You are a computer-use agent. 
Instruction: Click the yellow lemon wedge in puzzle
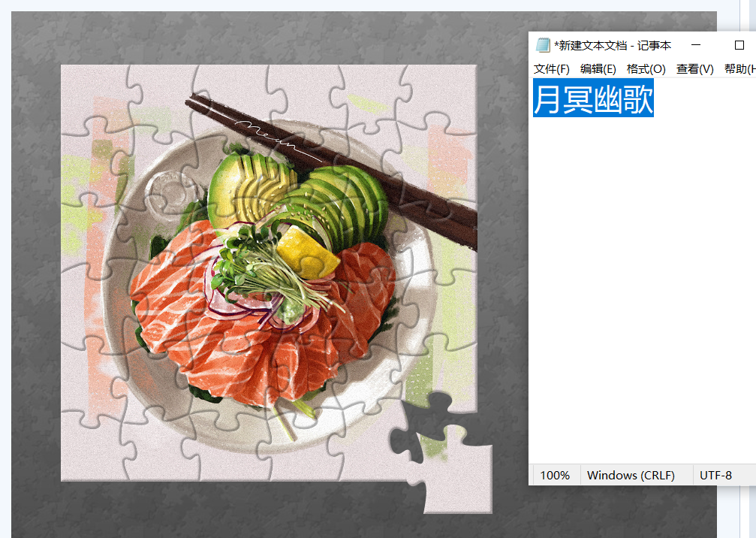click(x=308, y=253)
